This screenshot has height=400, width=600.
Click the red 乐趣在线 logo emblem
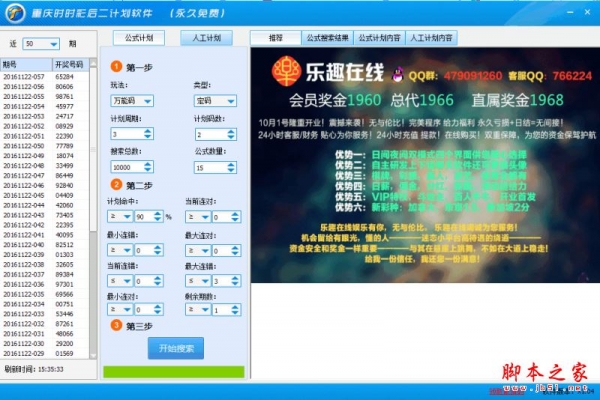(286, 71)
